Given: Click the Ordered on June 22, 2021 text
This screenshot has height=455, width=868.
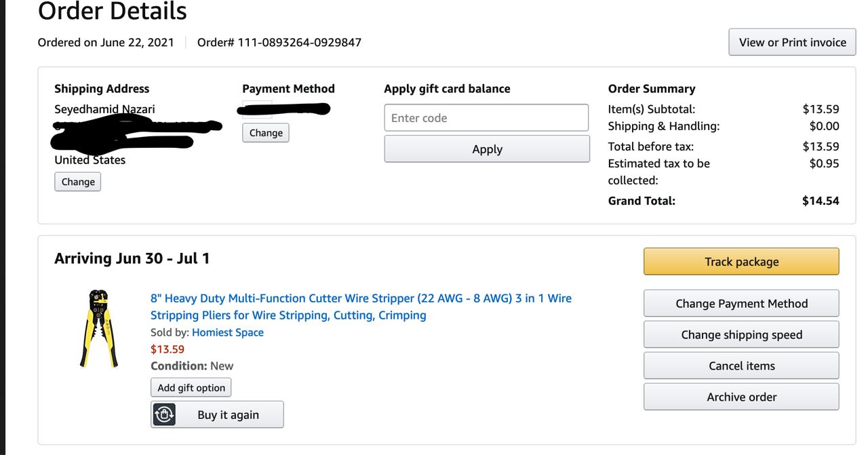Looking at the screenshot, I should pos(106,42).
